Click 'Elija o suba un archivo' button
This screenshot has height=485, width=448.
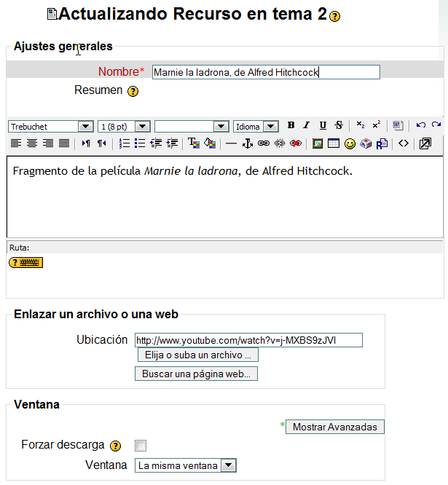tap(197, 355)
